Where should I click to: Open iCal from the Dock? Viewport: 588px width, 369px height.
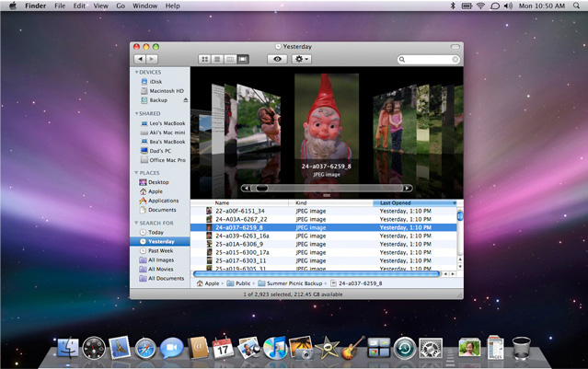(x=223, y=347)
